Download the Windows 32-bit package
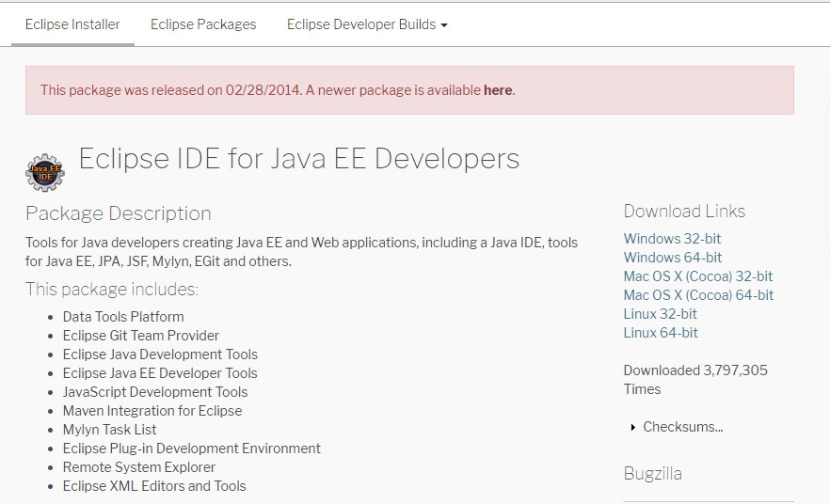 (672, 239)
